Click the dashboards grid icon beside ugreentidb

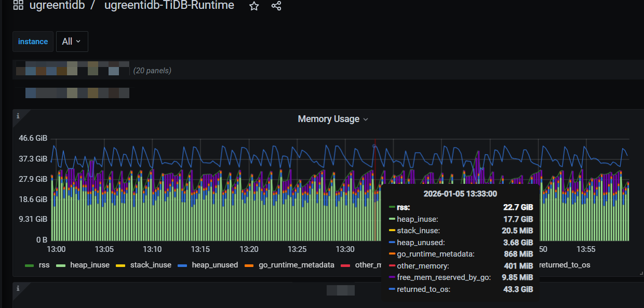[18, 6]
